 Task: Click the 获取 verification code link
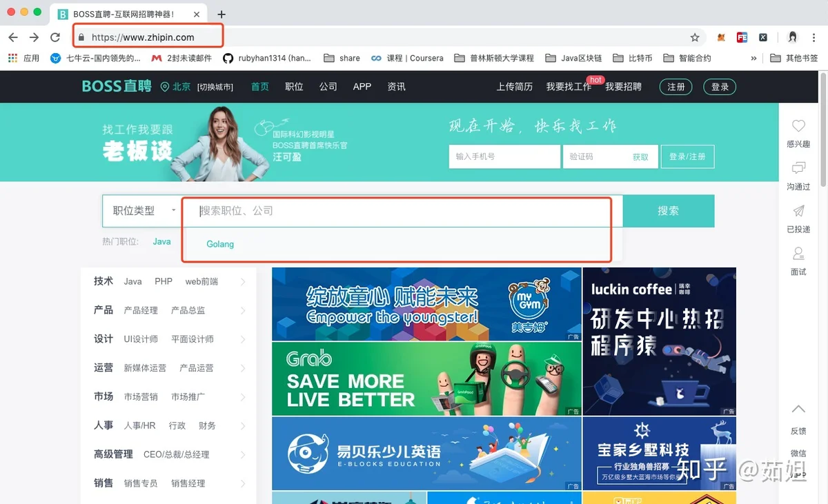[x=640, y=157]
